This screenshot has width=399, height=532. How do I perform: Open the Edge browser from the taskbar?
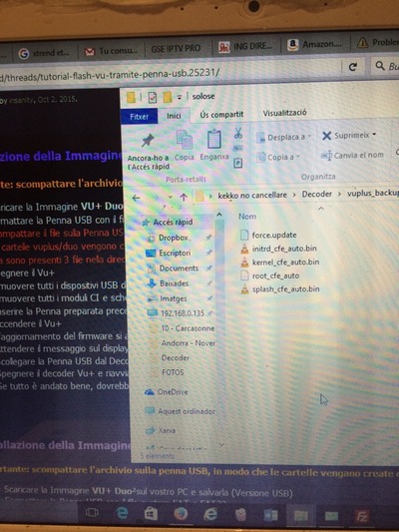click(x=122, y=513)
